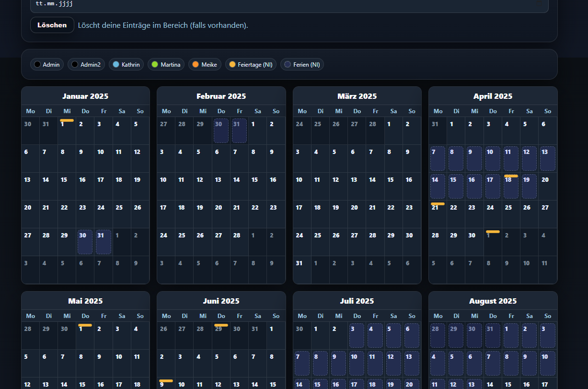The width and height of the screenshot is (588, 389).
Task: Select holiday-marked day 18 in April 2025
Action: [511, 186]
